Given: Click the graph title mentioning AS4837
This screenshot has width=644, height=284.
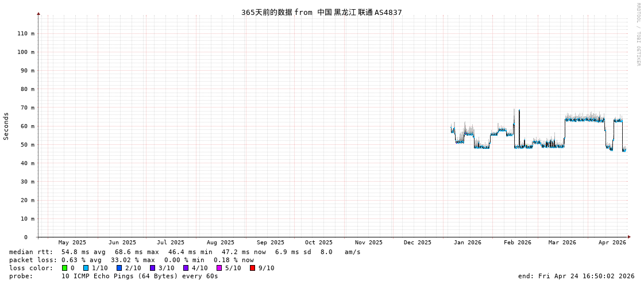Looking at the screenshot, I should point(321,12).
